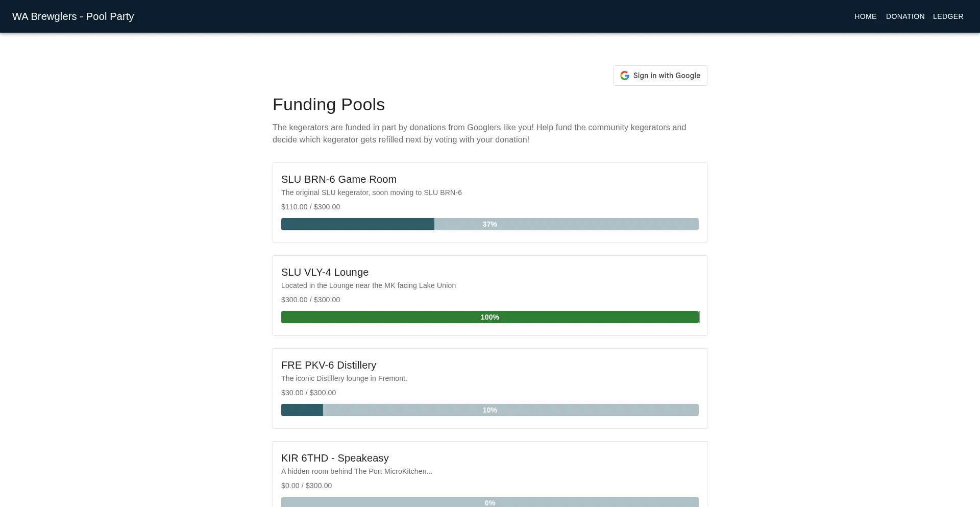The image size is (980, 507).
Task: Select the SLU BRN-6 Game Room heading
Action: 338,179
